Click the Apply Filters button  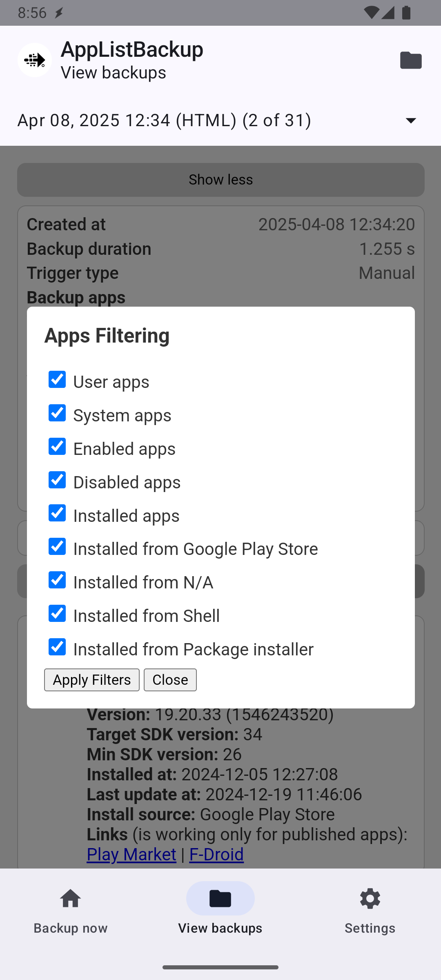coord(92,680)
